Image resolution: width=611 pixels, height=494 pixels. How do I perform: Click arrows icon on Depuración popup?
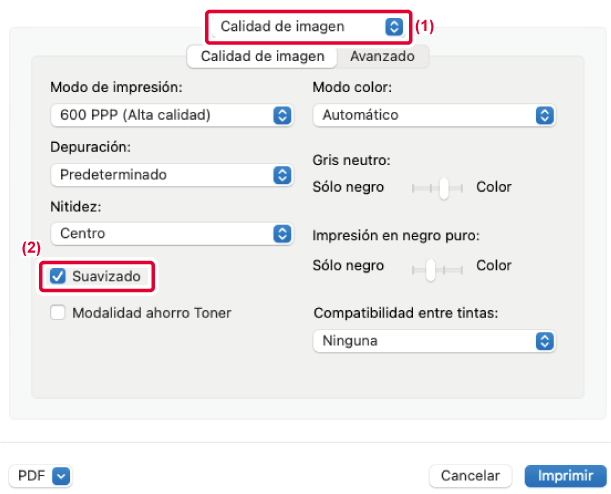tap(281, 174)
